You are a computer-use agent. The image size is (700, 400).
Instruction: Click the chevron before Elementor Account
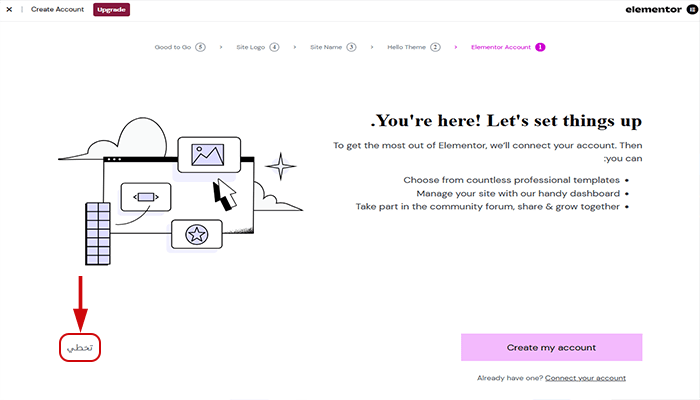click(455, 46)
